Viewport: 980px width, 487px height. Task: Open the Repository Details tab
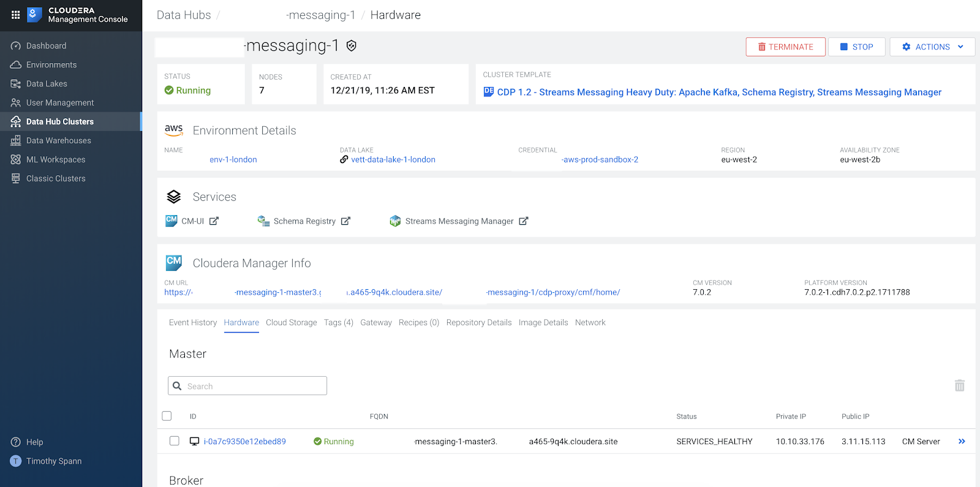pyautogui.click(x=479, y=323)
